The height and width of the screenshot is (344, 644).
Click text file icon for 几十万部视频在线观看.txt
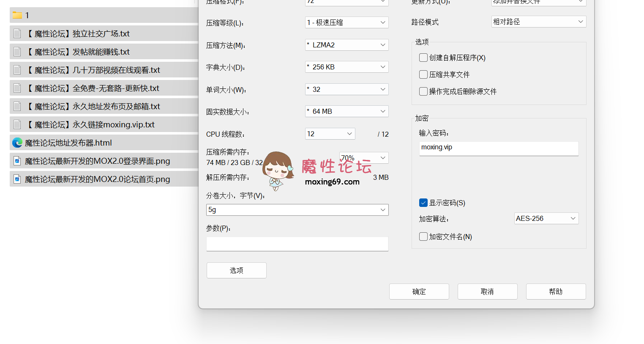pyautogui.click(x=17, y=70)
